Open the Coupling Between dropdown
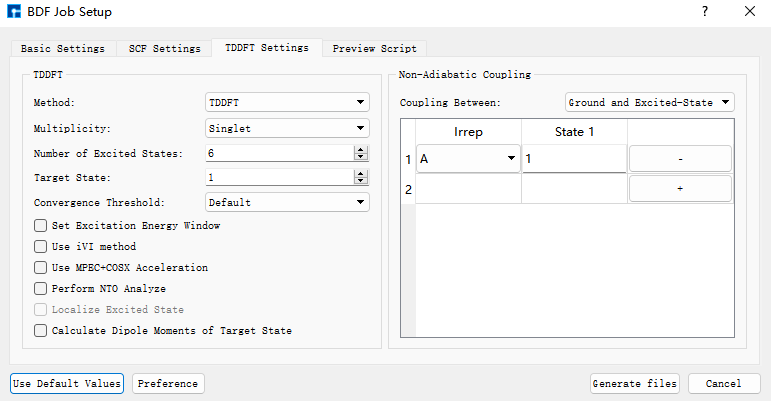The width and height of the screenshot is (771, 401). pos(650,102)
